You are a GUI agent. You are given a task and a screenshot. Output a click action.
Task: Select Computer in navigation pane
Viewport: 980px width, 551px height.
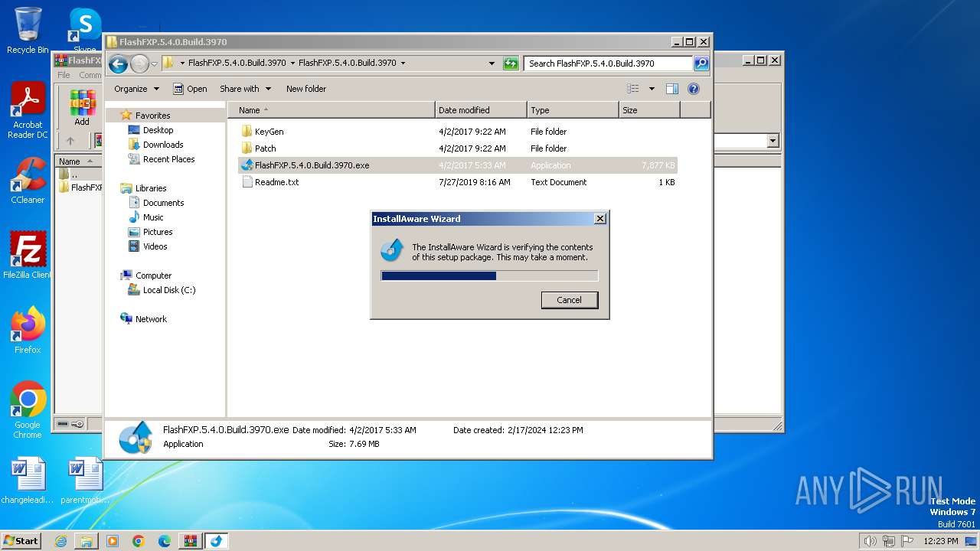point(153,275)
